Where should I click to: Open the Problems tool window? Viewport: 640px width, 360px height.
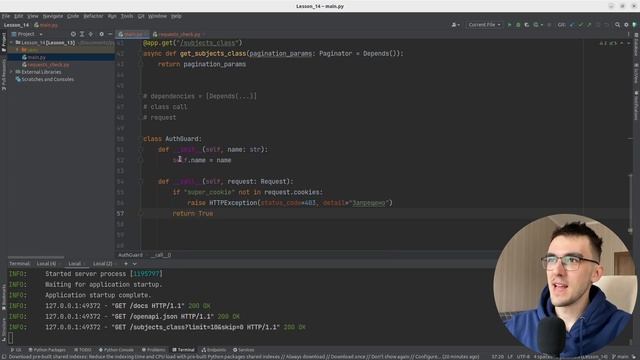click(x=153, y=350)
